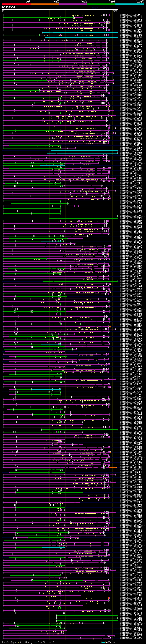Select subject label UniRef100_Q9STN0
Screen dimensions: 146x644
(x=131, y=83)
